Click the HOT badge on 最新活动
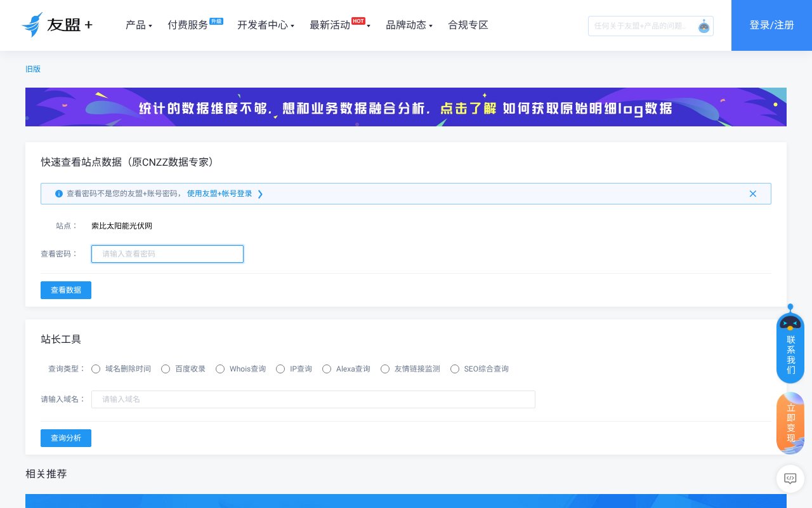 tap(358, 21)
